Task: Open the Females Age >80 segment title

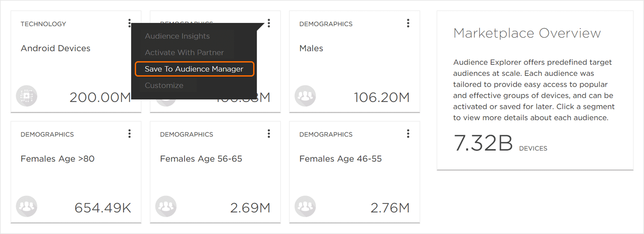Action: point(57,159)
